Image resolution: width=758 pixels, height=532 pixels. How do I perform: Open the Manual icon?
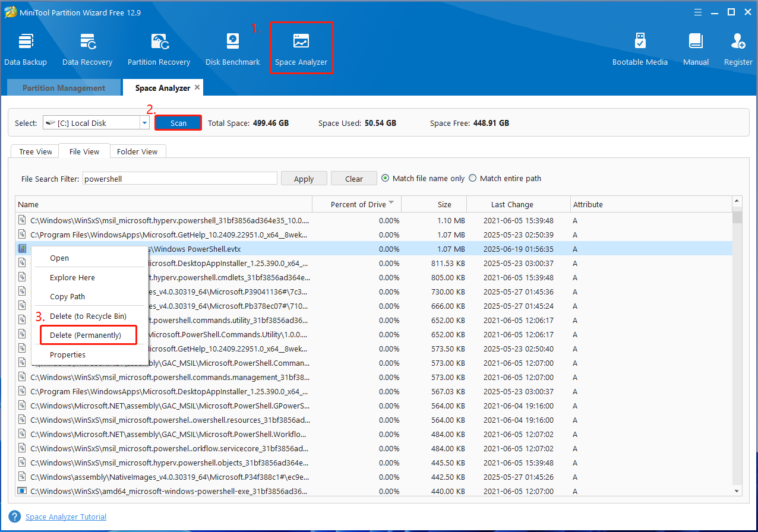[696, 49]
